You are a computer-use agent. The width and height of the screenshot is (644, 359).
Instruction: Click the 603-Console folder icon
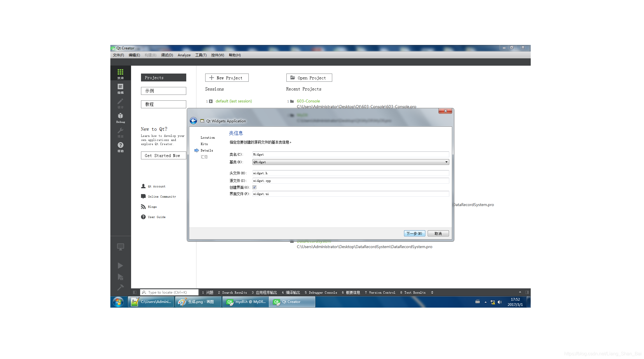292,101
